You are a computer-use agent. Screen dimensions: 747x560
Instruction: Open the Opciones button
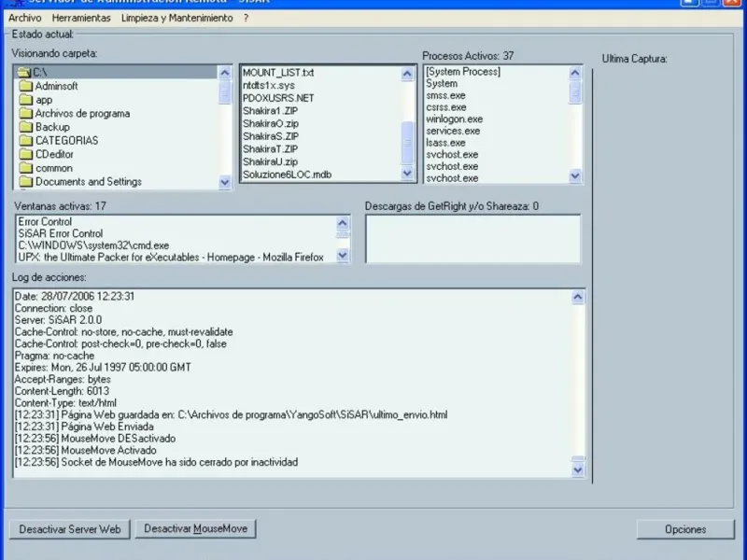[x=685, y=529]
